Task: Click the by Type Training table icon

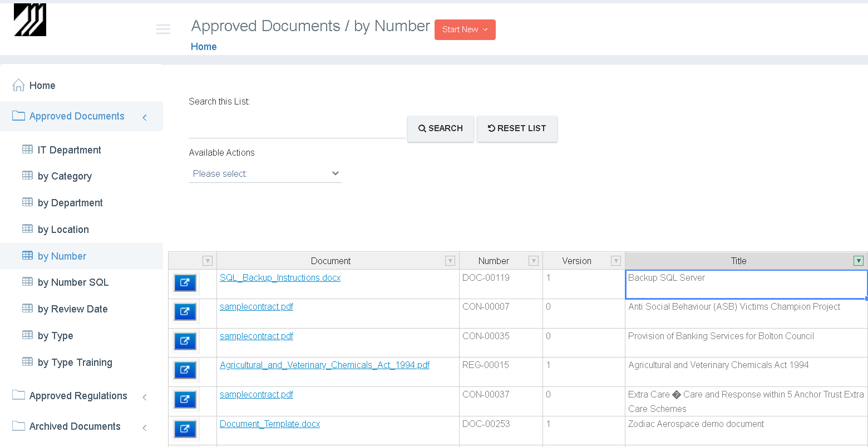Action: [27, 361]
